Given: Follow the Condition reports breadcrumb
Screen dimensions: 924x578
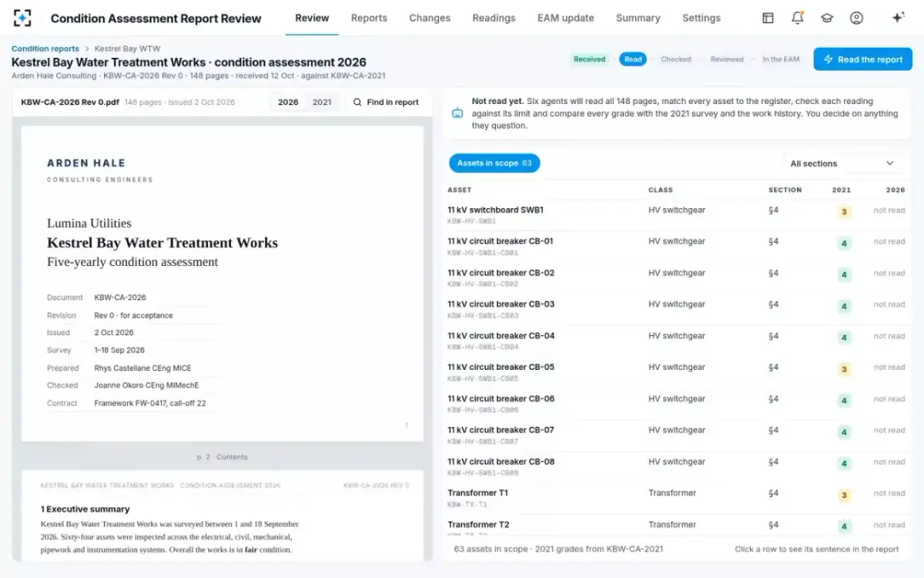Looking at the screenshot, I should point(45,49).
